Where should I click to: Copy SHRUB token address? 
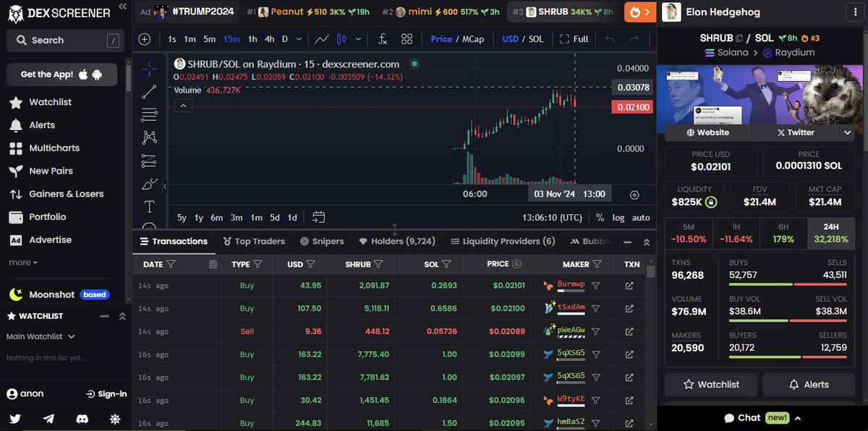pos(739,38)
